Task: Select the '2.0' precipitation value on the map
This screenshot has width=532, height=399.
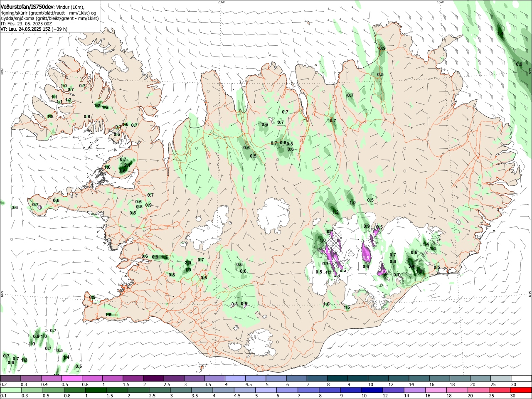Action: point(188,263)
